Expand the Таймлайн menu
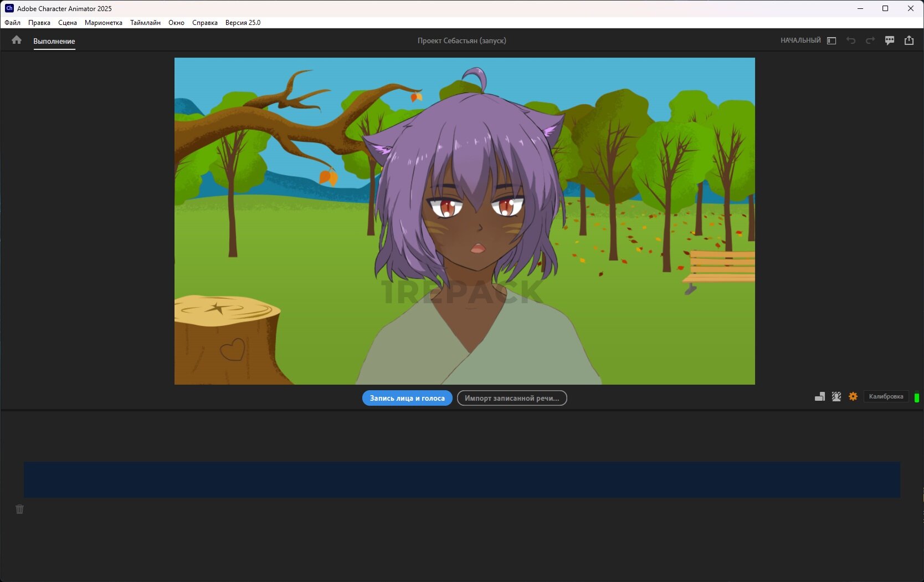Screen dimensions: 924x582 click(x=145, y=23)
